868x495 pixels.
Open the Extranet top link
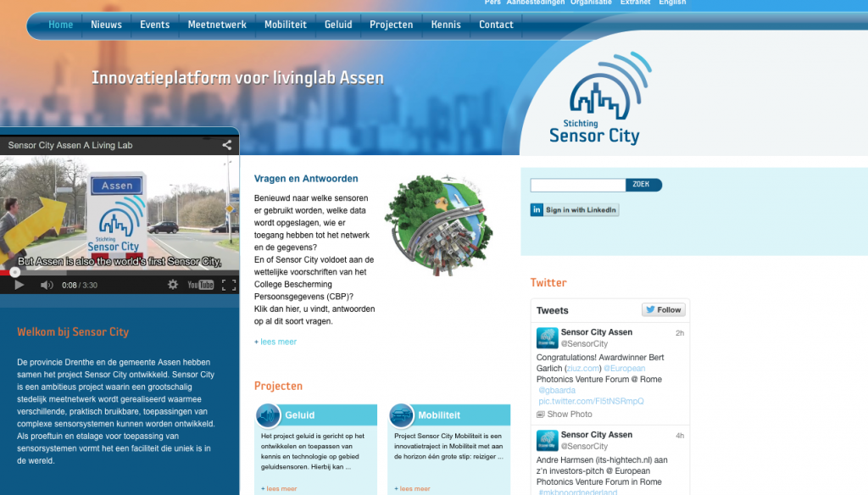(636, 3)
